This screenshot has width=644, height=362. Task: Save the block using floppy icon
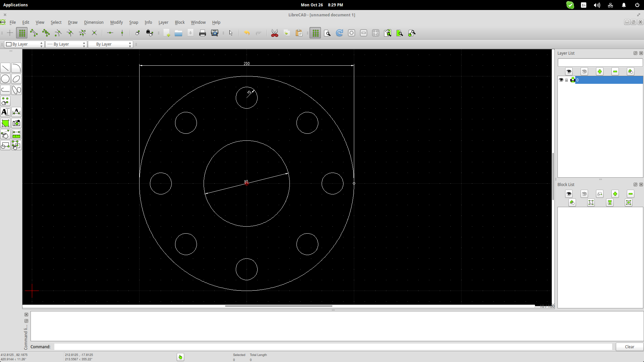click(x=610, y=202)
